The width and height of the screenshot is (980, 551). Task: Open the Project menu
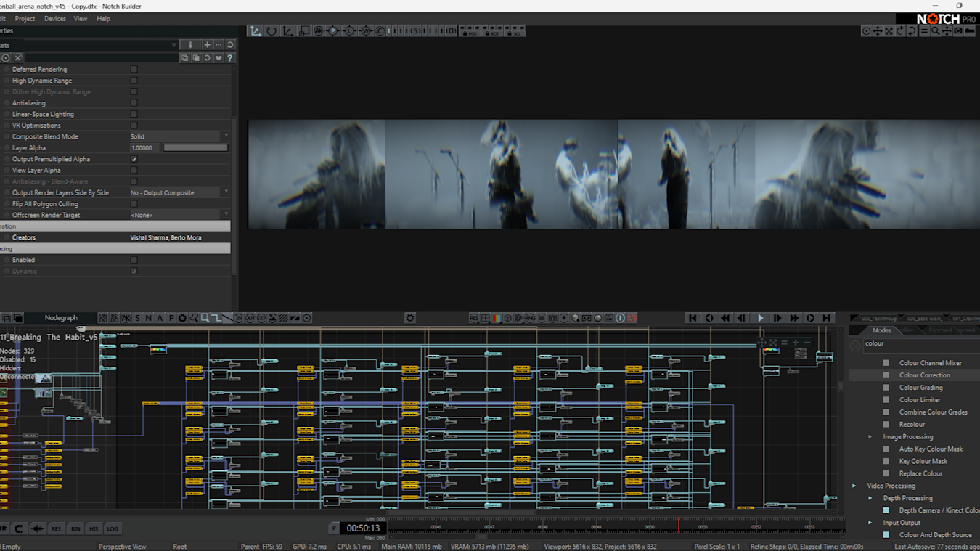click(x=25, y=19)
